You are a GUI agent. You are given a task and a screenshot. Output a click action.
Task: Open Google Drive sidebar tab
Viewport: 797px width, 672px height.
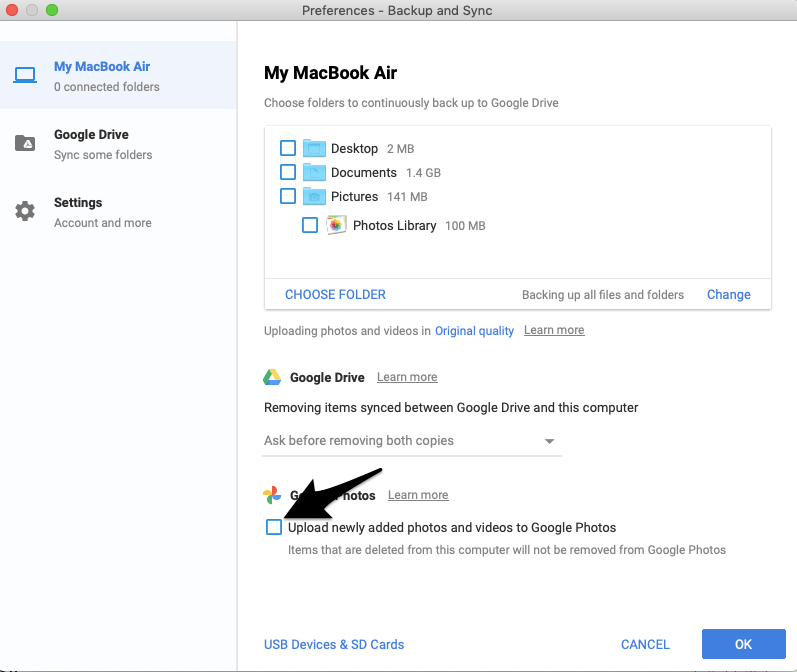118,143
